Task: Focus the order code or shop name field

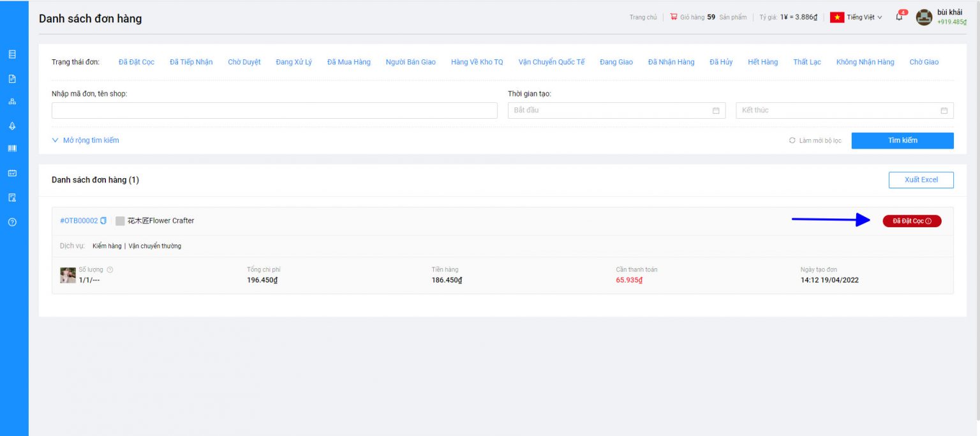Action: (x=274, y=110)
